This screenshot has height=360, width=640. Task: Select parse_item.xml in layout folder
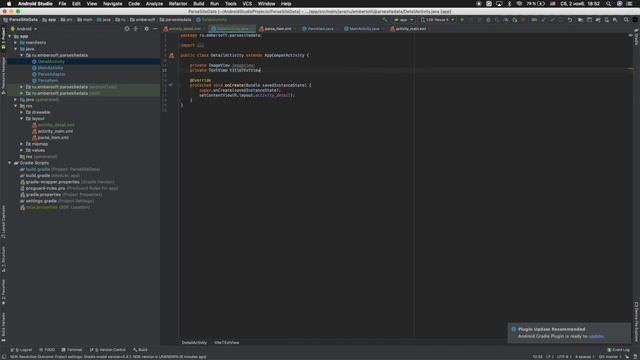[x=53, y=138]
